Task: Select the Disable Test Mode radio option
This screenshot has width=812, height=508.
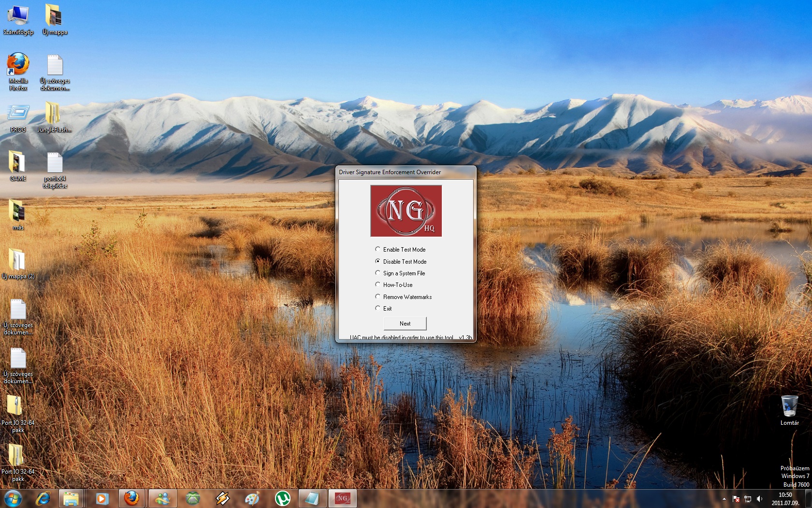Action: click(x=378, y=261)
